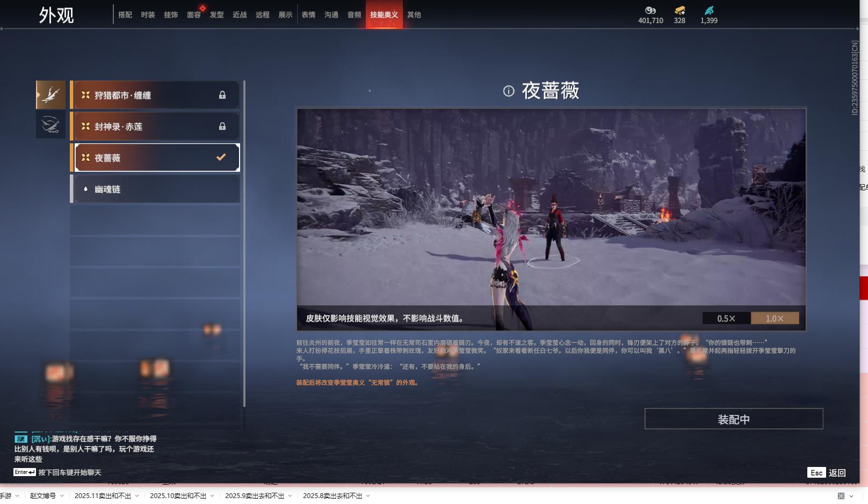Select the 封神录·赤莲 skin
Screen dimensions: 868x504
pos(155,126)
